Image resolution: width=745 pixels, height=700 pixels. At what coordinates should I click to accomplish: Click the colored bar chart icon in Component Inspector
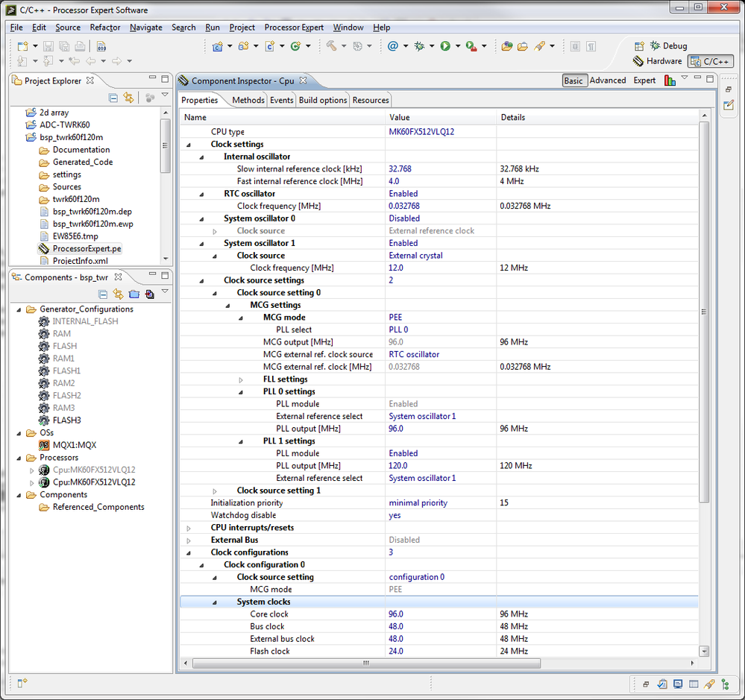click(670, 81)
